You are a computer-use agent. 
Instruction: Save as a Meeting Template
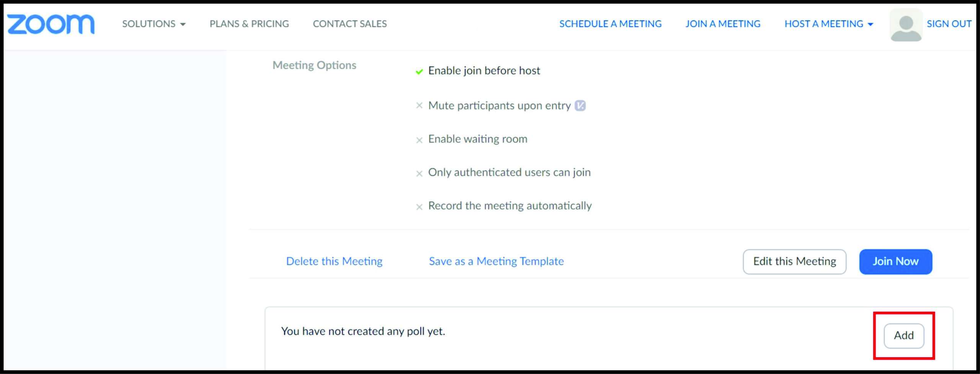click(496, 261)
